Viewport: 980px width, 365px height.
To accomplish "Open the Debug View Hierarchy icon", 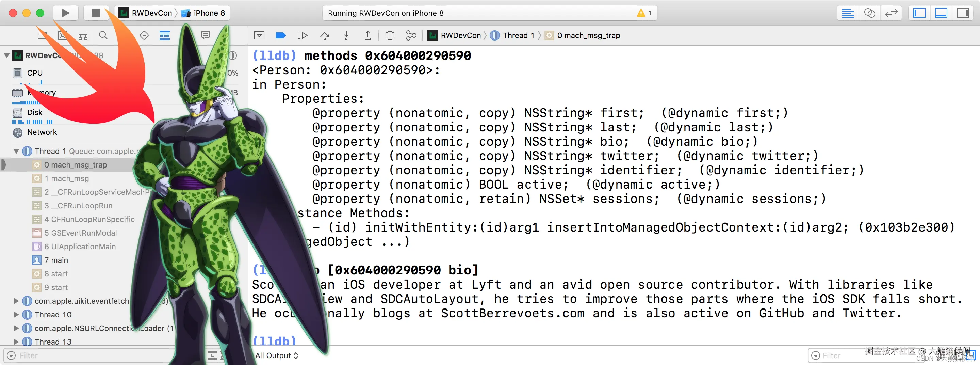I will point(390,35).
